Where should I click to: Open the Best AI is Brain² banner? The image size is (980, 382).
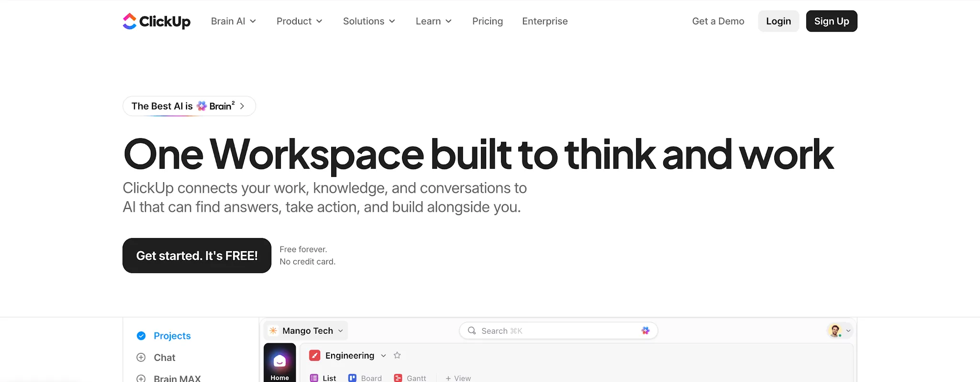(189, 106)
